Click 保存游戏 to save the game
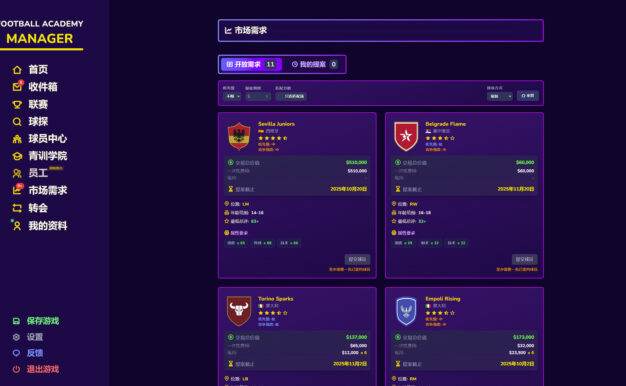The width and height of the screenshot is (626, 386). point(36,321)
